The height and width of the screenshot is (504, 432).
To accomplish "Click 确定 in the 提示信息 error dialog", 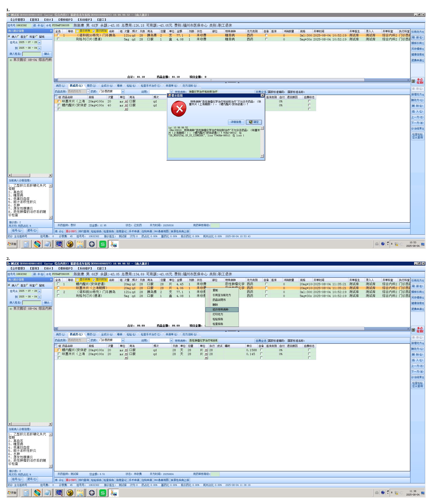I will (254, 122).
